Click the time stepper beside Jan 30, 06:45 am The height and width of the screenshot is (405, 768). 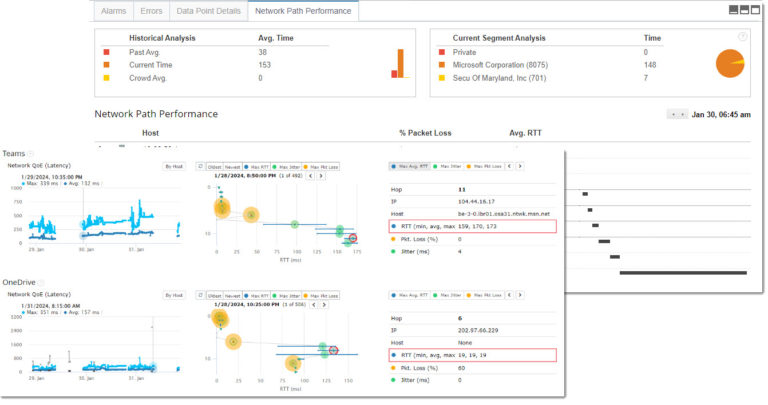coord(677,115)
